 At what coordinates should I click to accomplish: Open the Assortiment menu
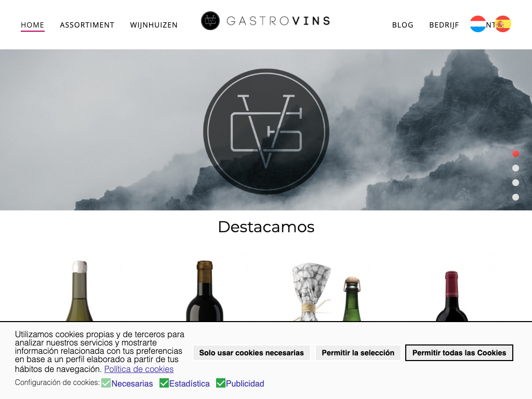tap(87, 25)
